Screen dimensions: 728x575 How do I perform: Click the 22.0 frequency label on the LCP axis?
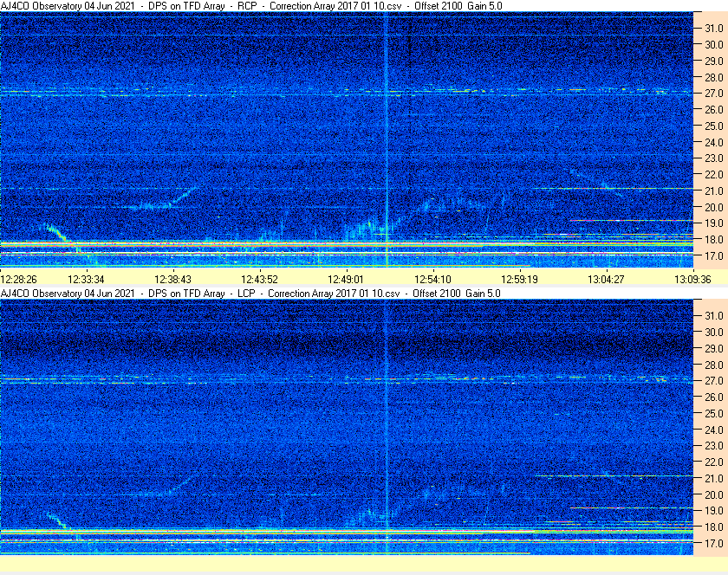click(x=714, y=462)
